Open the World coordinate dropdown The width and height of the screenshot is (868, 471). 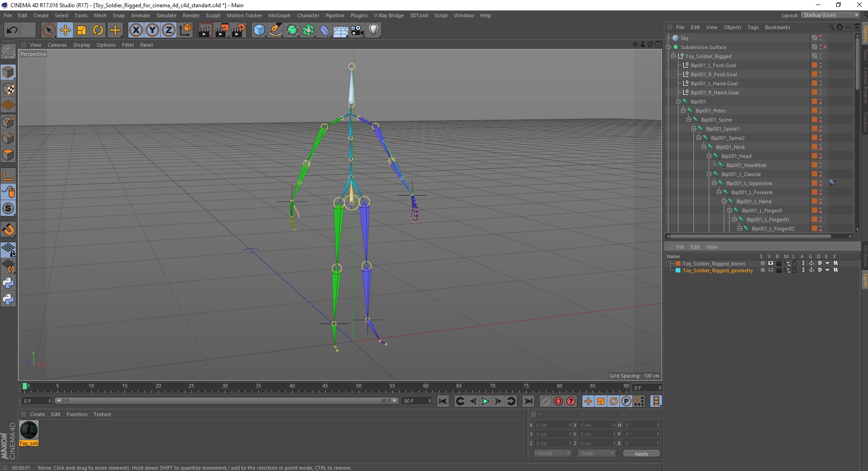552,453
